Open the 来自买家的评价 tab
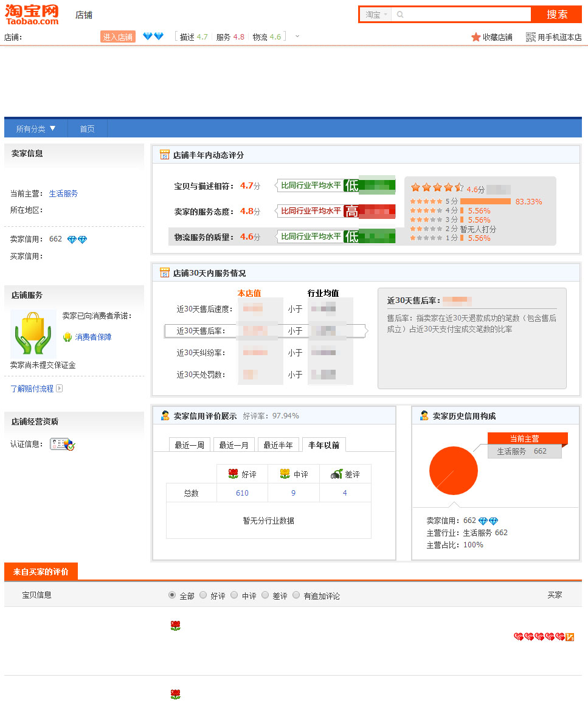The height and width of the screenshot is (703, 588). (x=41, y=572)
